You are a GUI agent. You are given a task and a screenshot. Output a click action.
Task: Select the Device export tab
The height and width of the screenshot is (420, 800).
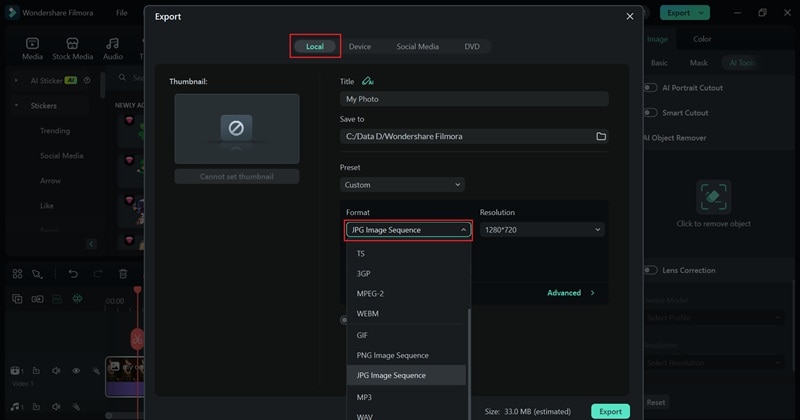[x=360, y=47]
